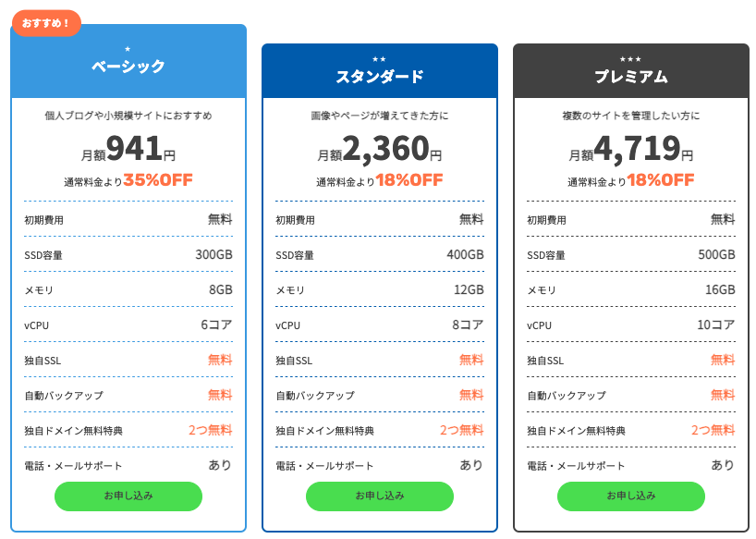Click the two stars above スタンダード

(379, 59)
